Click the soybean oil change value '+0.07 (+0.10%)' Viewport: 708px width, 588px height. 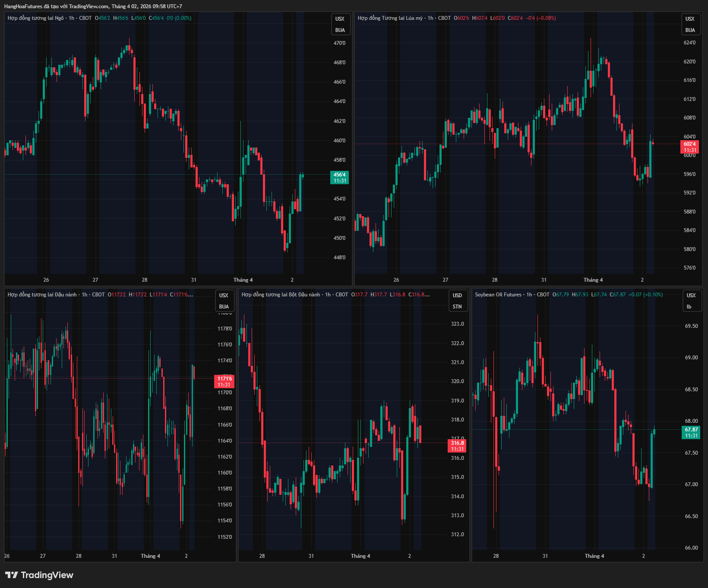(x=646, y=295)
